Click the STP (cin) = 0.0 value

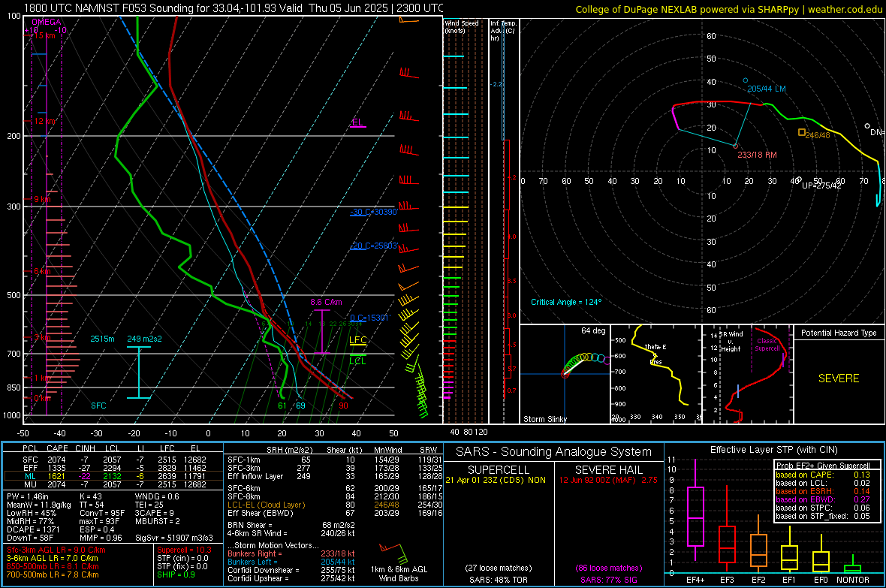[182, 558]
